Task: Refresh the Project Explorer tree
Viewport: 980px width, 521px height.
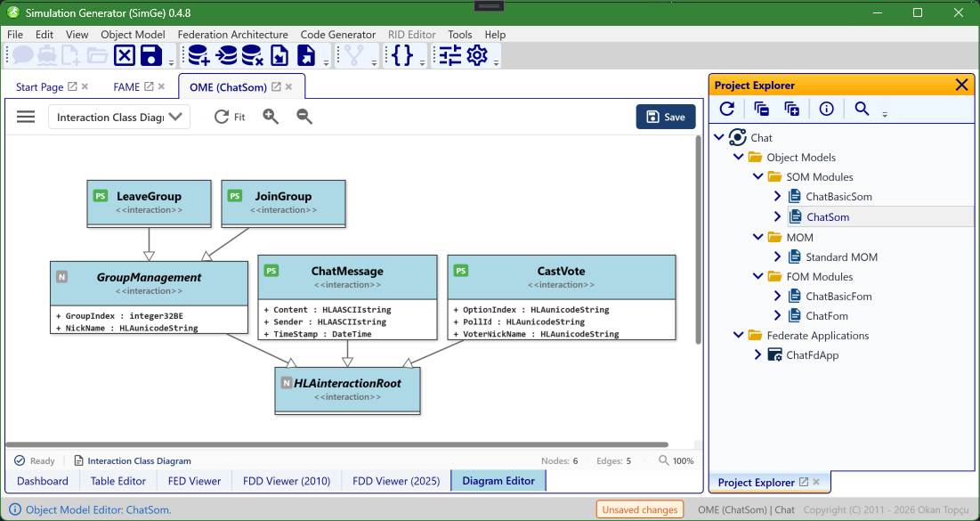Action: point(727,109)
